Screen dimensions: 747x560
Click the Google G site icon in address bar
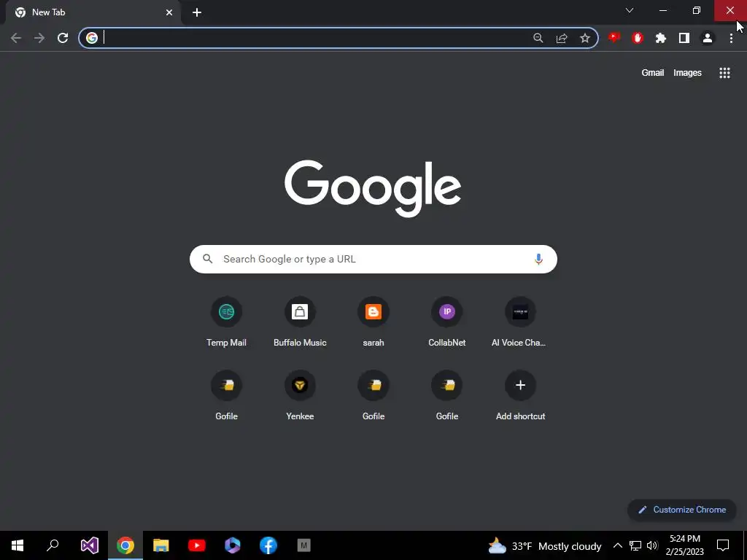pyautogui.click(x=92, y=38)
